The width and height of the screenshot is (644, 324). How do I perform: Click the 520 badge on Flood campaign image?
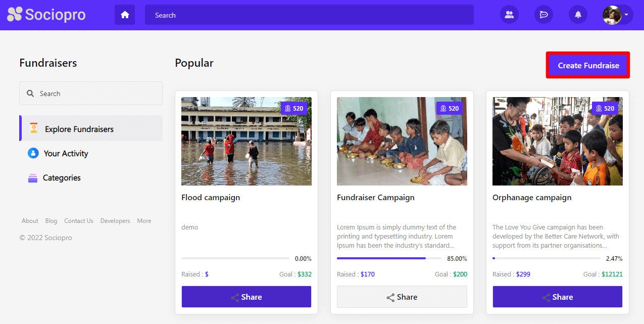click(x=294, y=108)
